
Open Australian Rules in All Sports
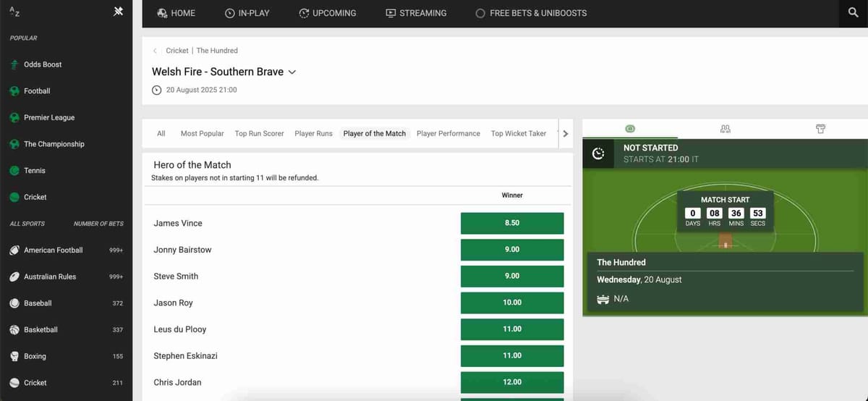click(x=50, y=277)
